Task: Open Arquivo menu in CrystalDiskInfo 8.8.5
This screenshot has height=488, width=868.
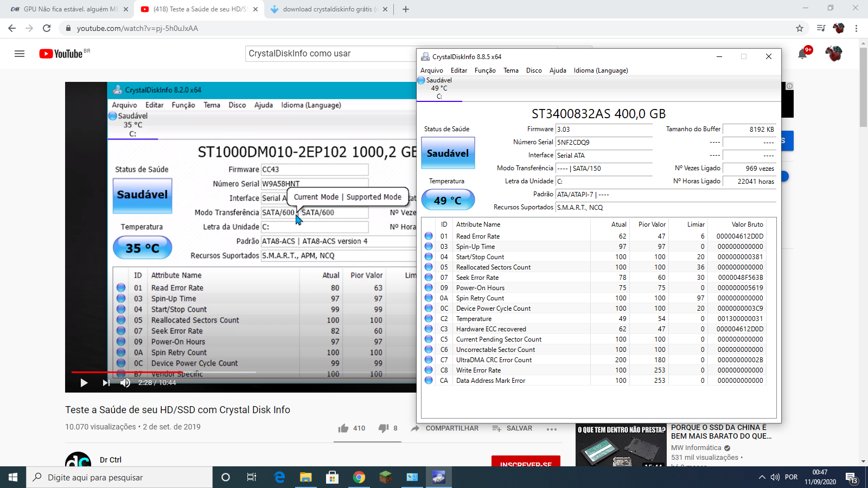Action: point(432,70)
